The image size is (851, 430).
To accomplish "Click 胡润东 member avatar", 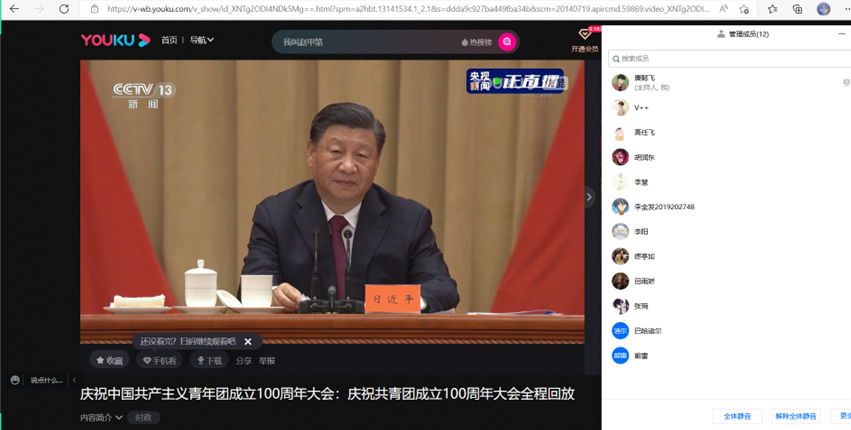I will tap(620, 157).
